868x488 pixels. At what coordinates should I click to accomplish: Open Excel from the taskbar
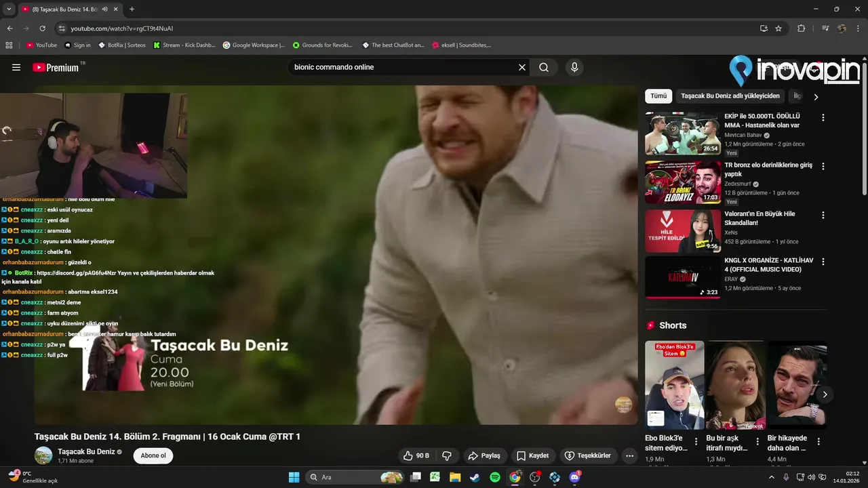(435, 477)
